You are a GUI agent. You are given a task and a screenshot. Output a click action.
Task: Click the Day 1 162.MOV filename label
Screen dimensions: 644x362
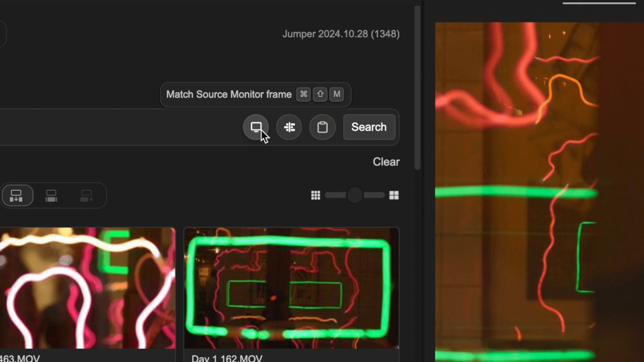pyautogui.click(x=227, y=358)
